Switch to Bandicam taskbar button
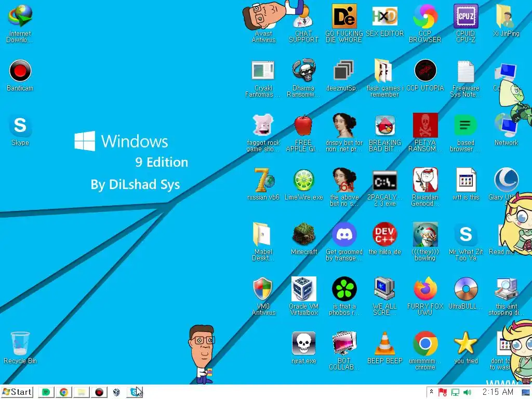The width and height of the screenshot is (532, 399). click(x=99, y=392)
